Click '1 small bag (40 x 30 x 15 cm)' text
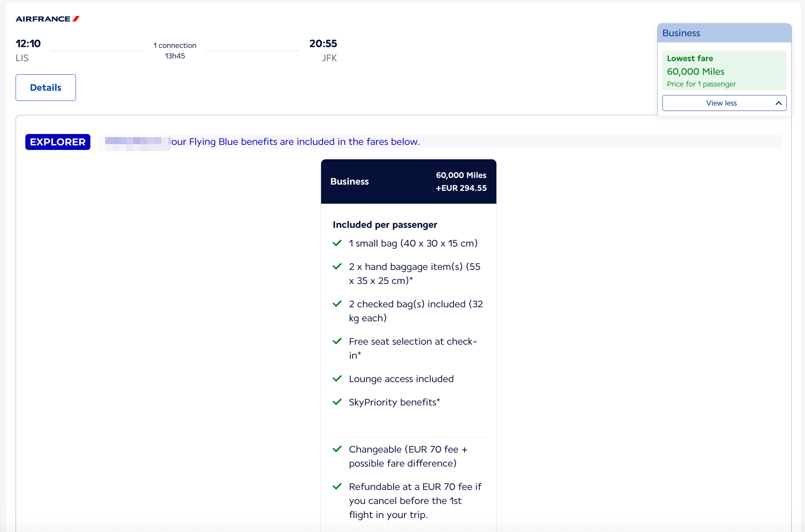The height and width of the screenshot is (532, 805). point(413,243)
